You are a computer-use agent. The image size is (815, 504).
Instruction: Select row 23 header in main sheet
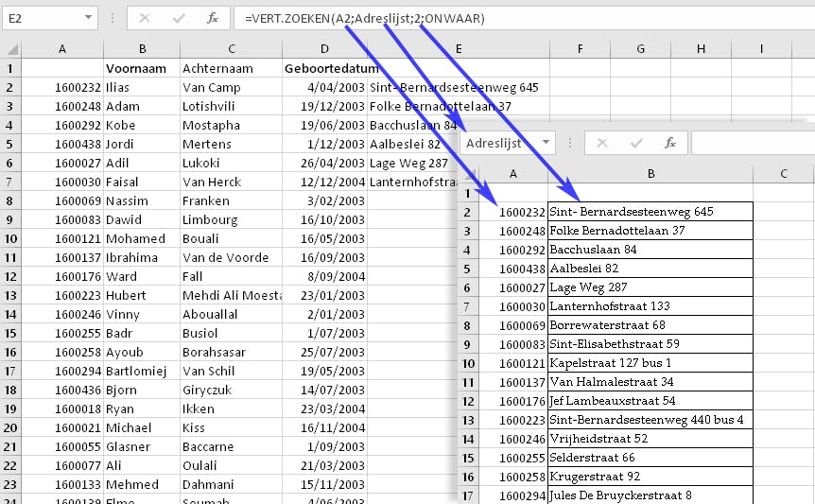pyautogui.click(x=10, y=484)
